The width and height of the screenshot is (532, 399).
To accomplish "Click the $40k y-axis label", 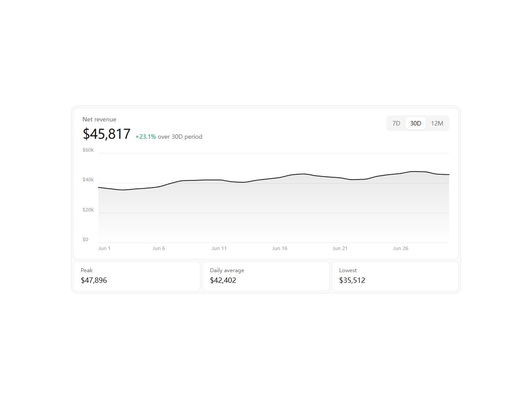I will pos(88,180).
